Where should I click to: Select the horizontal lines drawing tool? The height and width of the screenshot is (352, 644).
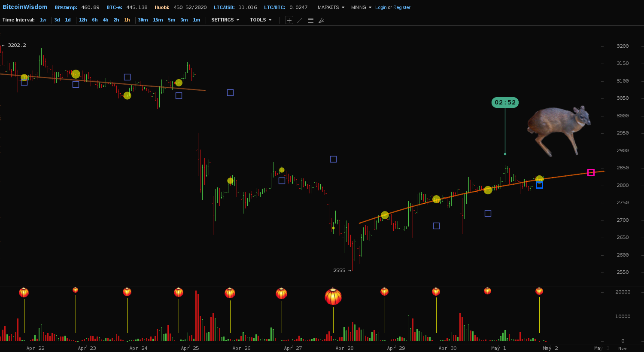310,20
